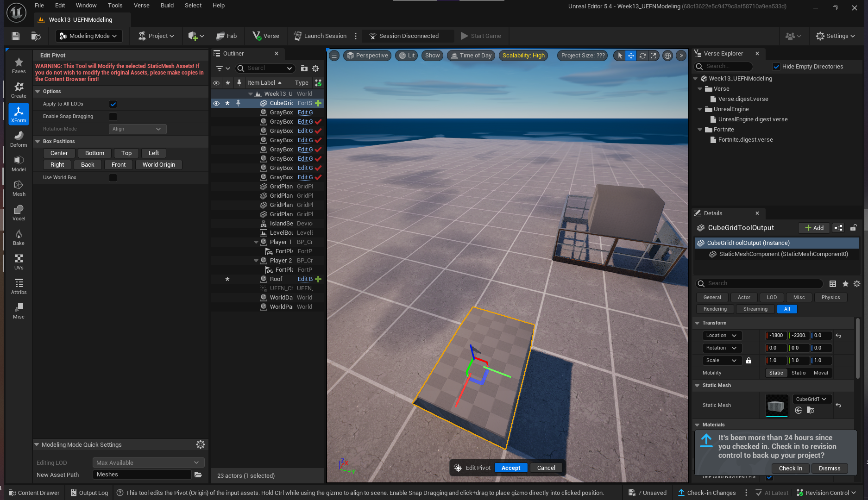Screen dimensions: 868x500
Task: Open the Rotation Mode Align dropdown
Action: 137,129
